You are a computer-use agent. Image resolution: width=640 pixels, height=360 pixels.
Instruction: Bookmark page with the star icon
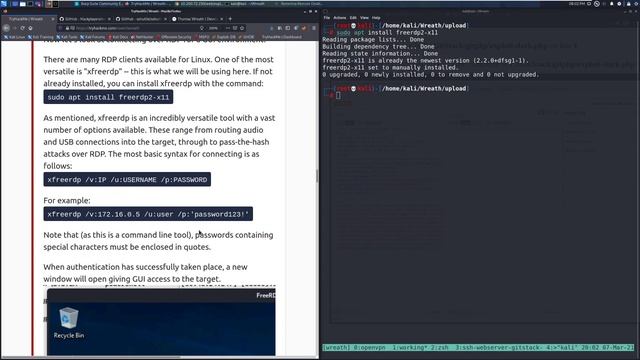tap(242, 28)
